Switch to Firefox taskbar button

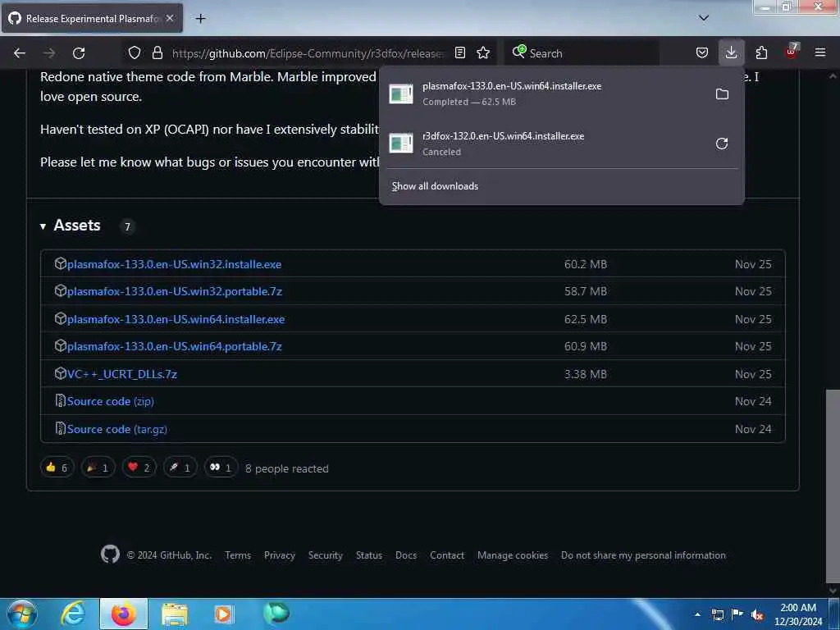(124, 614)
